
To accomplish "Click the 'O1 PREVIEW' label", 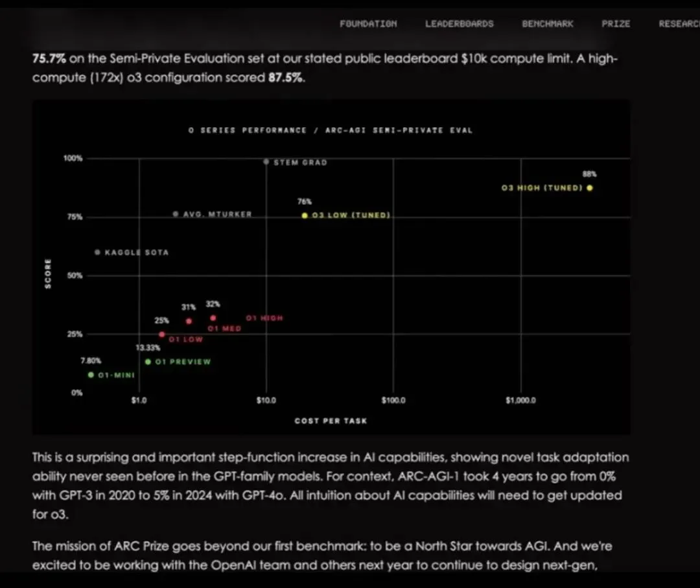I will (183, 362).
